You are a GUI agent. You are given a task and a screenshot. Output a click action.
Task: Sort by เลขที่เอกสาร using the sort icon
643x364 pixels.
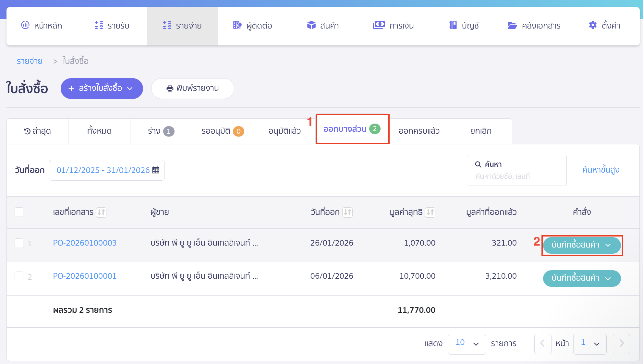click(101, 212)
